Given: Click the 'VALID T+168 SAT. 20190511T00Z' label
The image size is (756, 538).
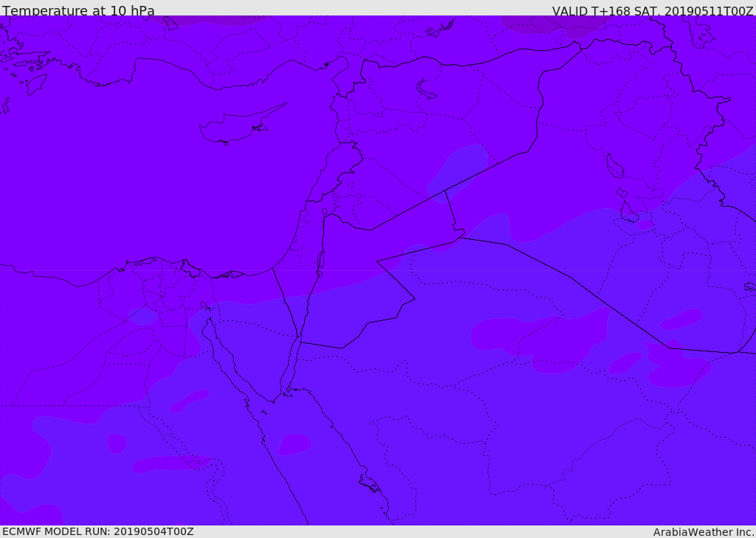Looking at the screenshot, I should [653, 10].
